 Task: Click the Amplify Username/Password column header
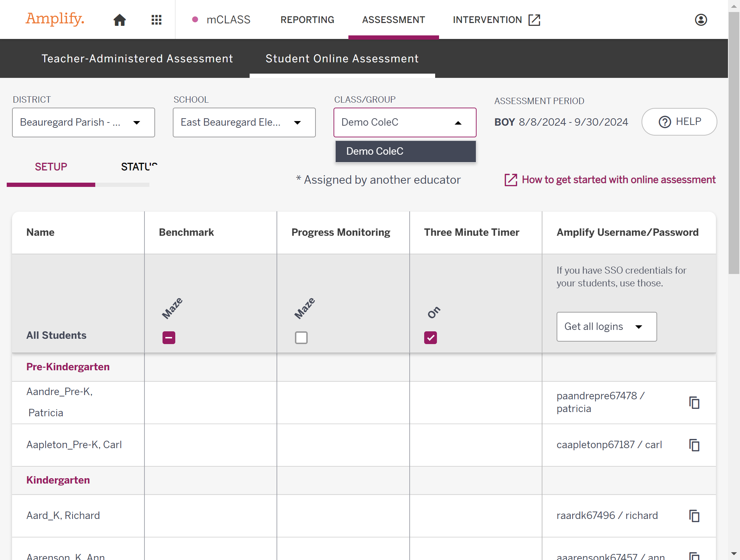click(627, 232)
